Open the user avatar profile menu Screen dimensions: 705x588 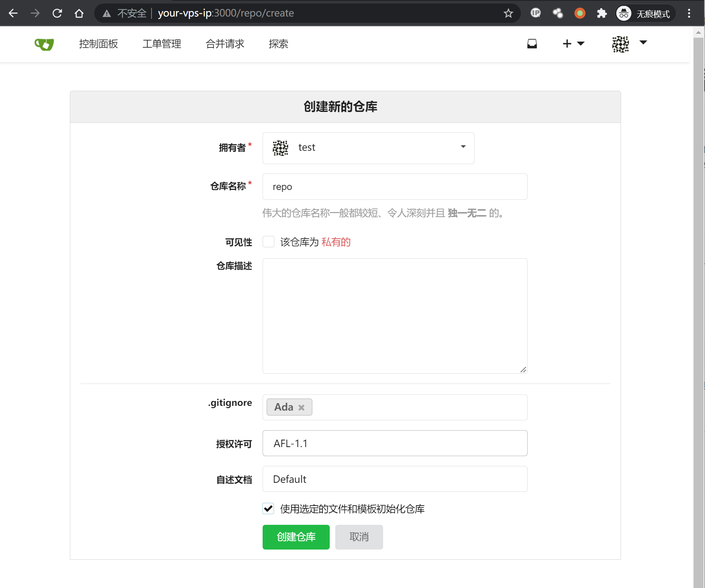click(629, 44)
